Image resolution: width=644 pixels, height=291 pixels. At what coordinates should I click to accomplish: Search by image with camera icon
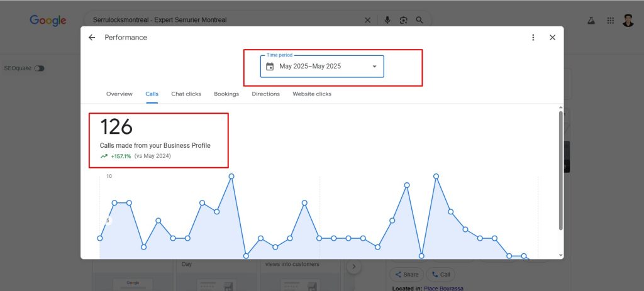click(x=403, y=19)
